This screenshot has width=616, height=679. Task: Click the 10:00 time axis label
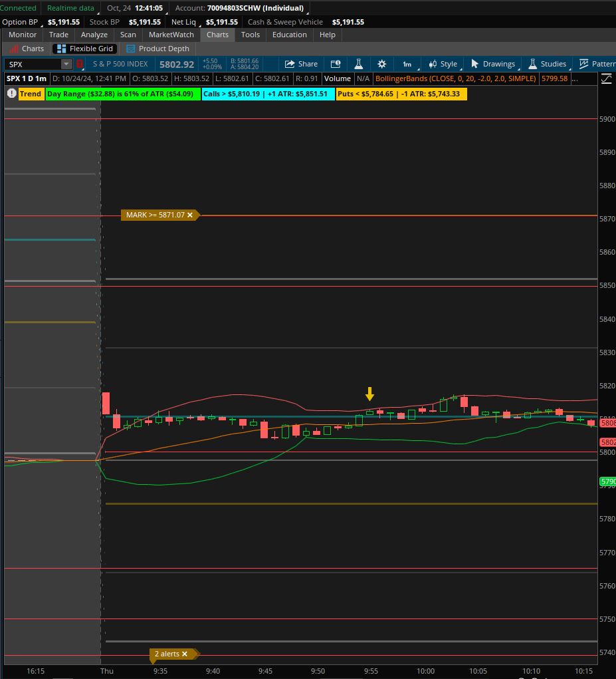click(425, 671)
